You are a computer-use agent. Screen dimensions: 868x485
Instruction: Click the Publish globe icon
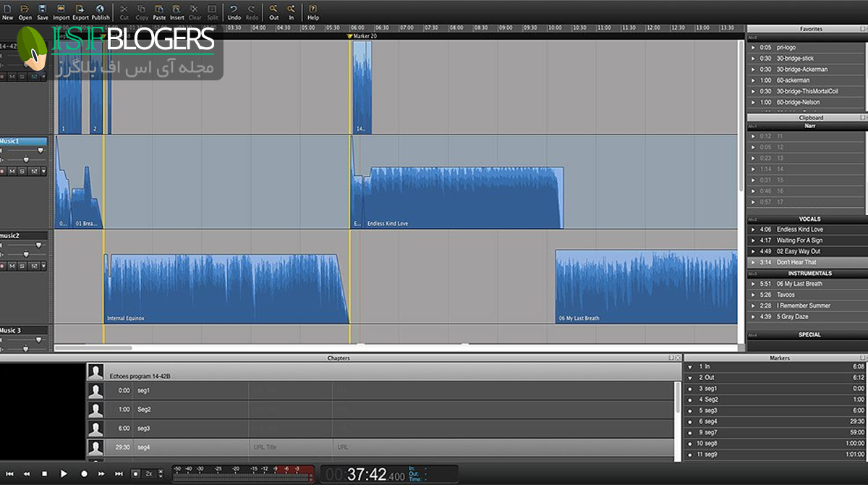[101, 10]
